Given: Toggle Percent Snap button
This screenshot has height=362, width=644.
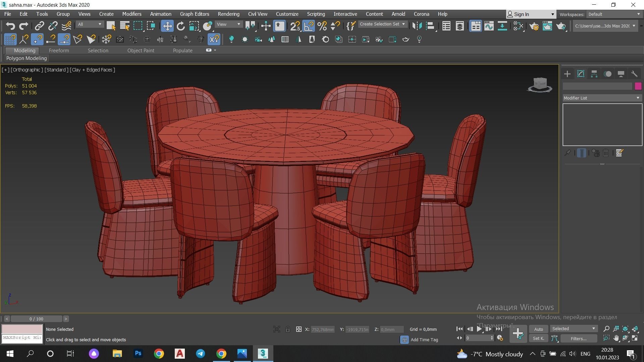Looking at the screenshot, I should (322, 26).
